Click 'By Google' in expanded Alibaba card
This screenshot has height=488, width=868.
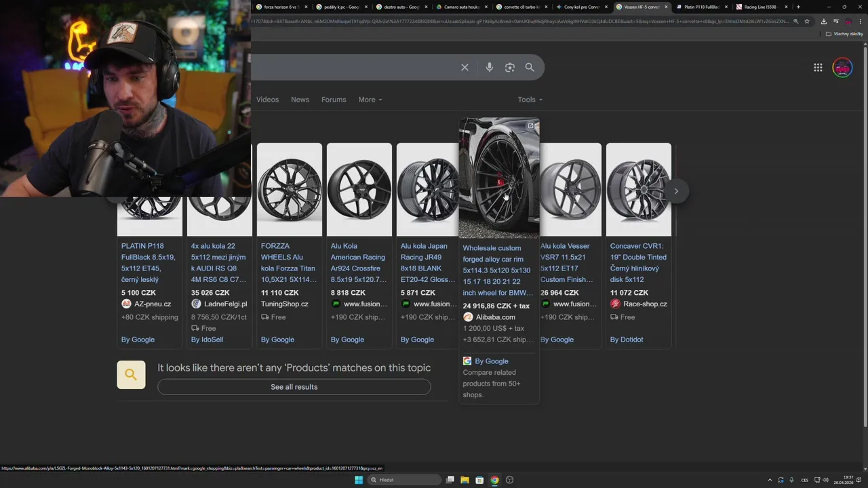[x=492, y=361]
